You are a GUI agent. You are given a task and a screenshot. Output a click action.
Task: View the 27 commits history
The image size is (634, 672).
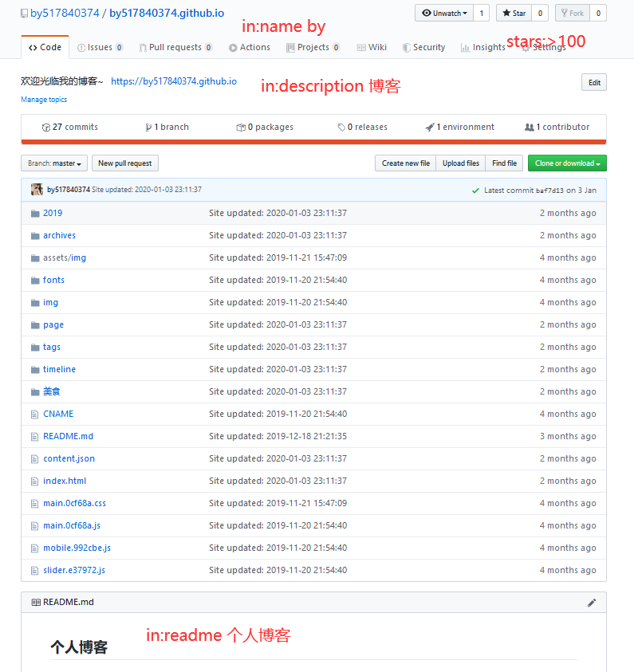70,127
